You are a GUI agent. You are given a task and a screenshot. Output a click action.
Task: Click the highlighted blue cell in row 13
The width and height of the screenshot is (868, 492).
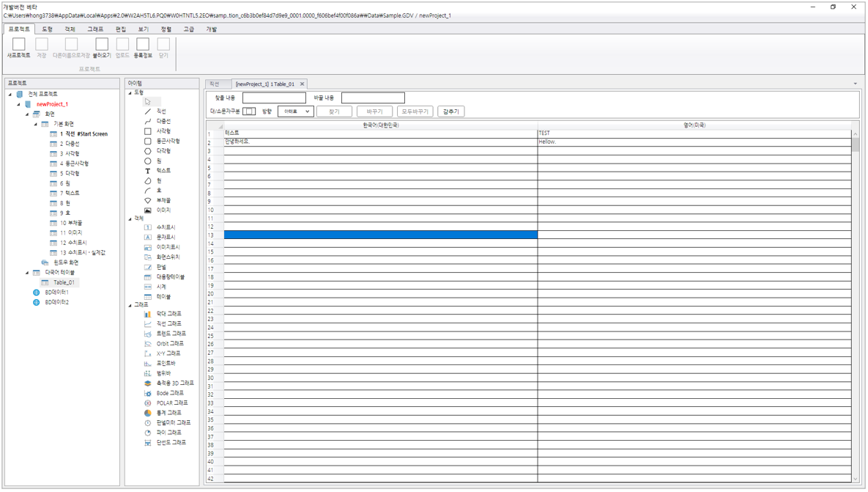[x=380, y=235]
